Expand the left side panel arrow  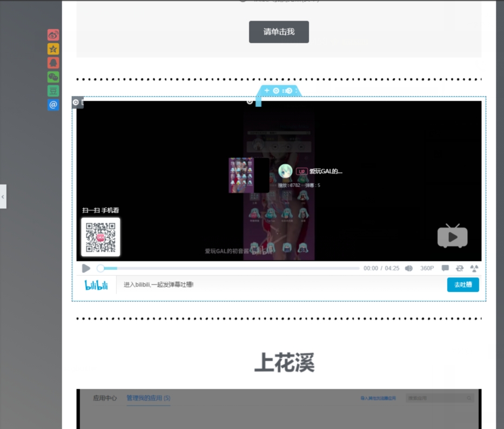[3, 196]
